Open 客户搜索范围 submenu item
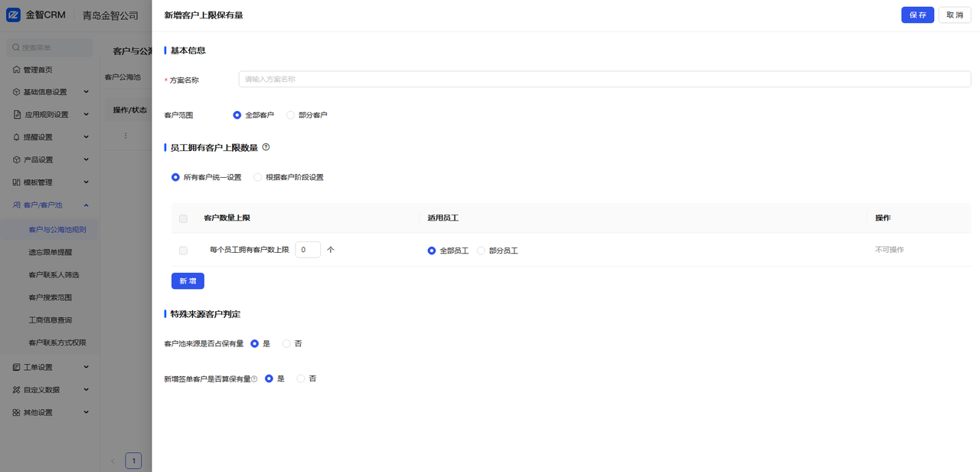 tap(51, 297)
